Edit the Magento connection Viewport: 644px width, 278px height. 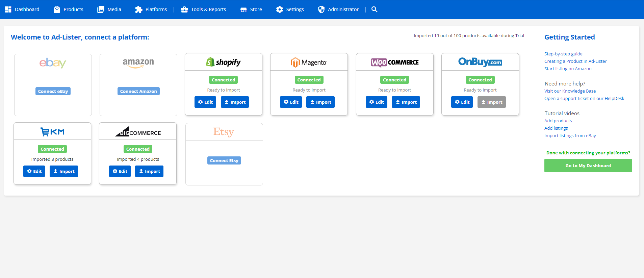291,102
